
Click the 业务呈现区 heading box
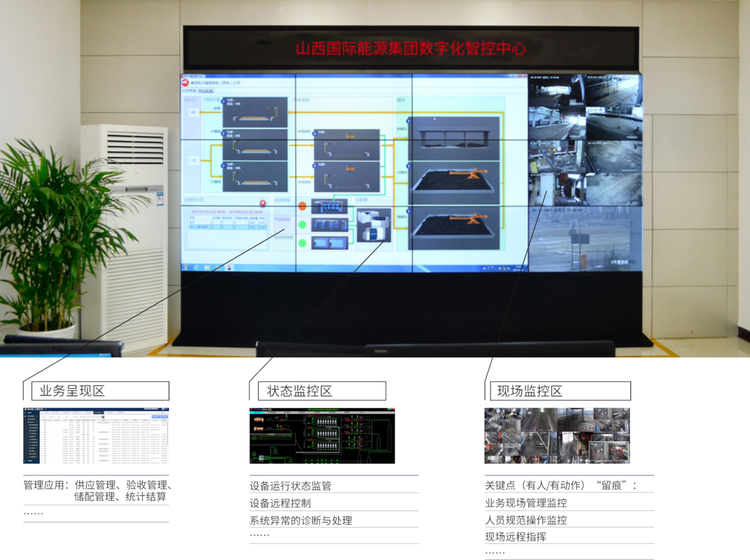pyautogui.click(x=100, y=391)
